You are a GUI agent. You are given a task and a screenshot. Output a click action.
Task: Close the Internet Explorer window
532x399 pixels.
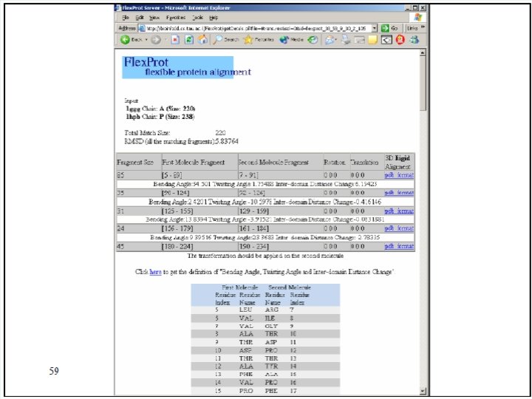tap(423, 7)
